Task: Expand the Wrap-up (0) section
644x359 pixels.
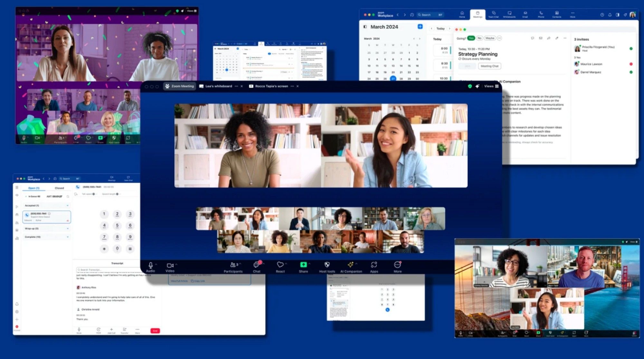Action: click(x=68, y=229)
